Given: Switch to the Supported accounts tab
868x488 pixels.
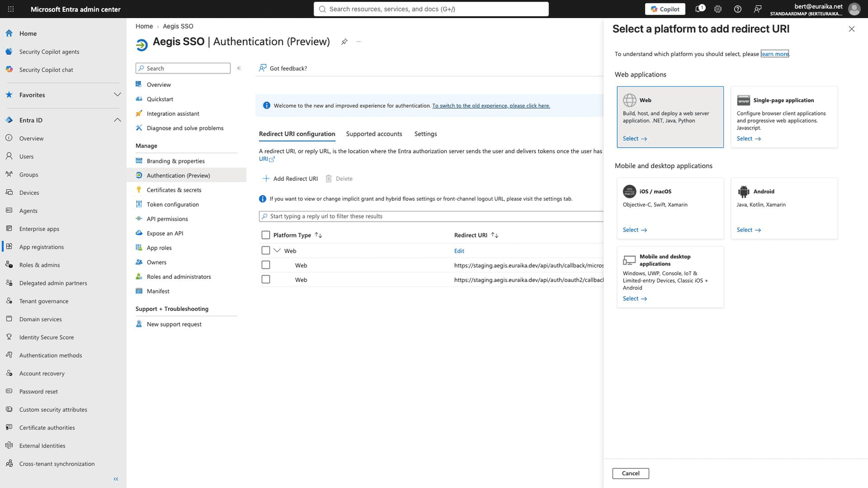Looking at the screenshot, I should tap(374, 134).
